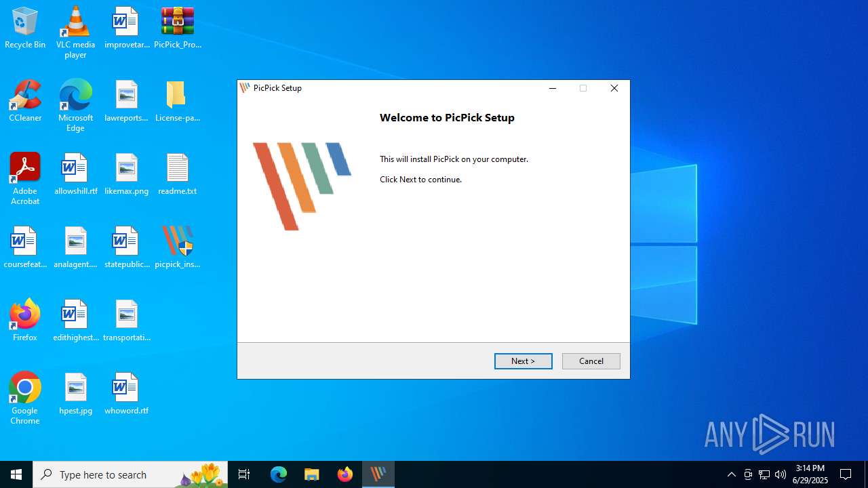Select the picpick_ins installer icon

[178, 248]
